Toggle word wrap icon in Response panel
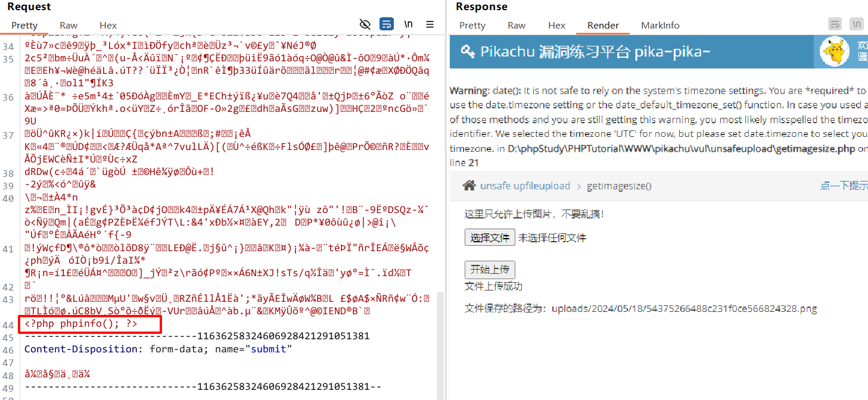Screen dimensions: 868x400 [x=835, y=24]
